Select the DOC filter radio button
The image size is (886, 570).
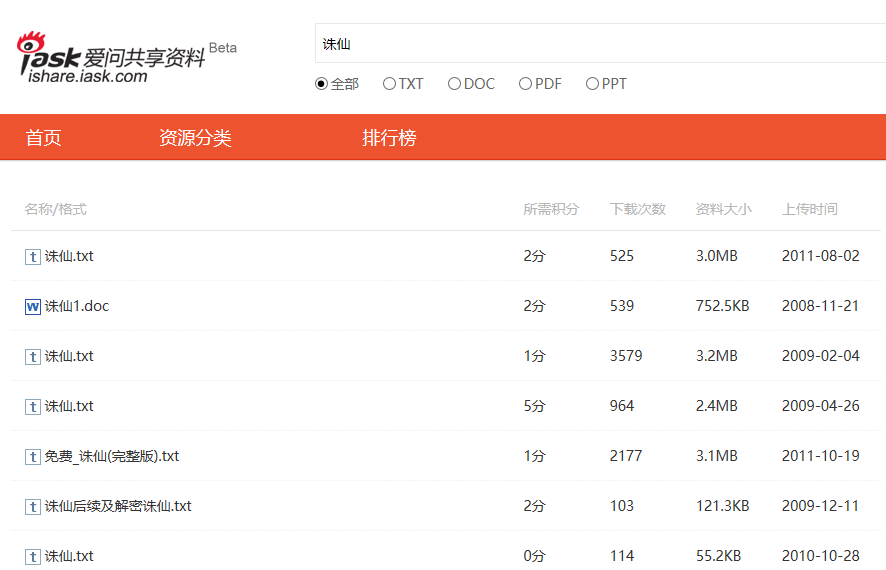[454, 84]
